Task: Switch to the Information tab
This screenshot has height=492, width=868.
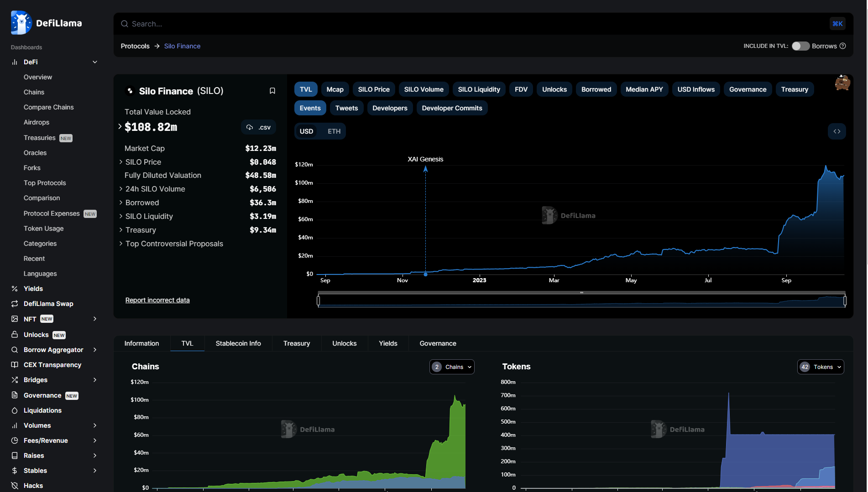Action: tap(141, 343)
